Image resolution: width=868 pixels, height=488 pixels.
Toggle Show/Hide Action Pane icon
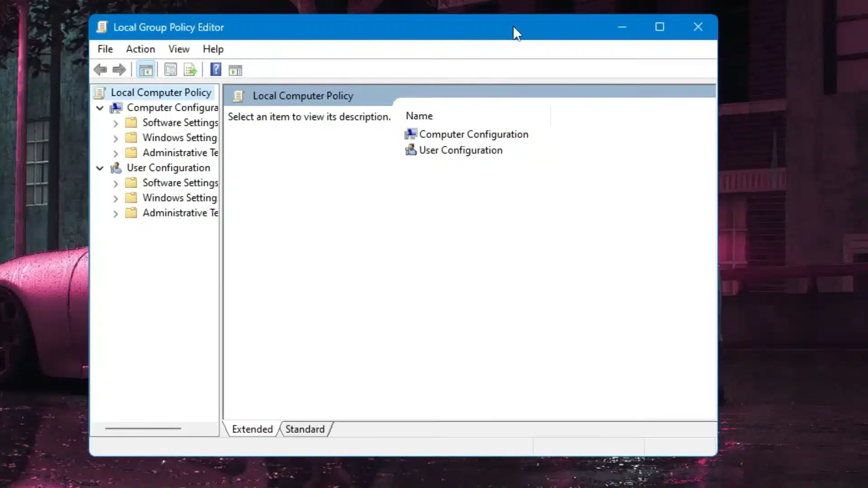236,70
